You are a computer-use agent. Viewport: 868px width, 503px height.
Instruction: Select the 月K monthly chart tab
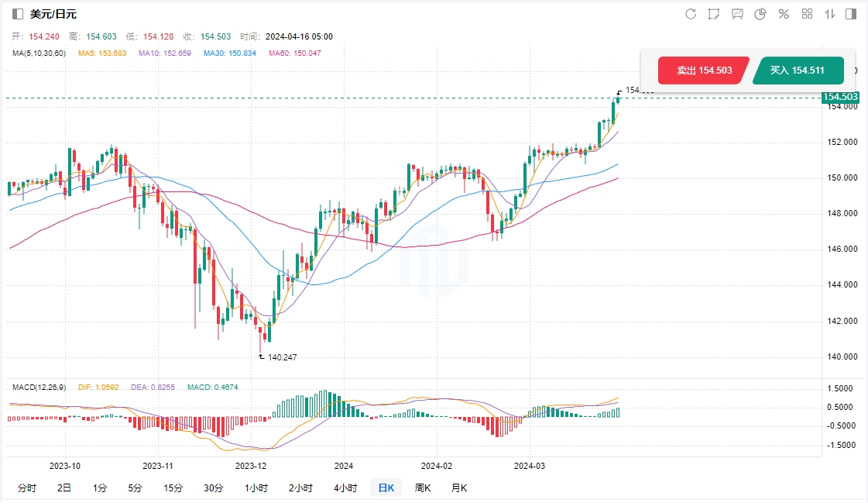(x=459, y=487)
